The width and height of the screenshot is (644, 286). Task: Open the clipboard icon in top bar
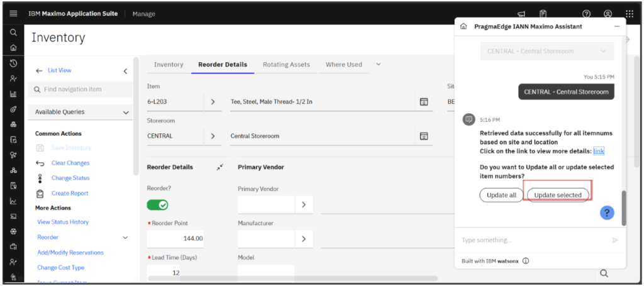pyautogui.click(x=543, y=14)
